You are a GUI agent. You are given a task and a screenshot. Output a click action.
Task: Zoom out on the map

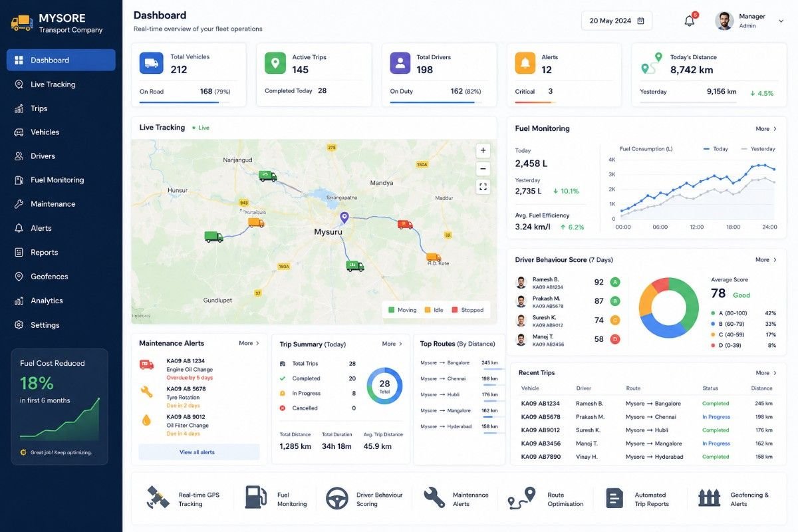pyautogui.click(x=483, y=169)
